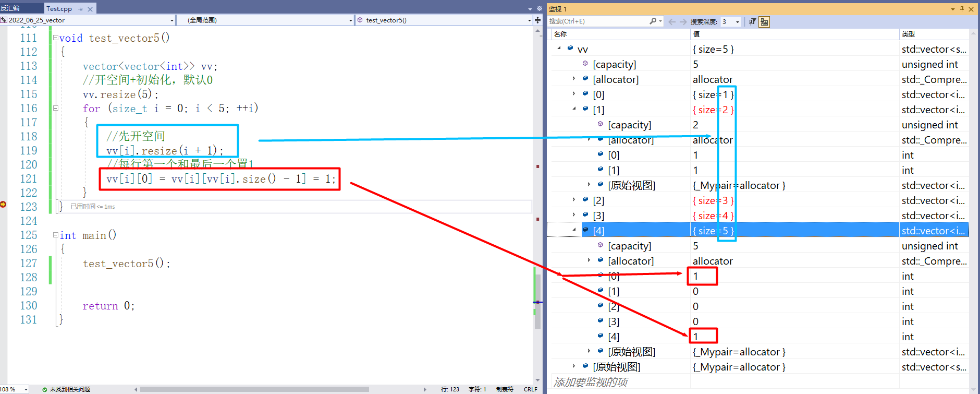
Task: Close the Watch 1 panel
Action: point(971,9)
